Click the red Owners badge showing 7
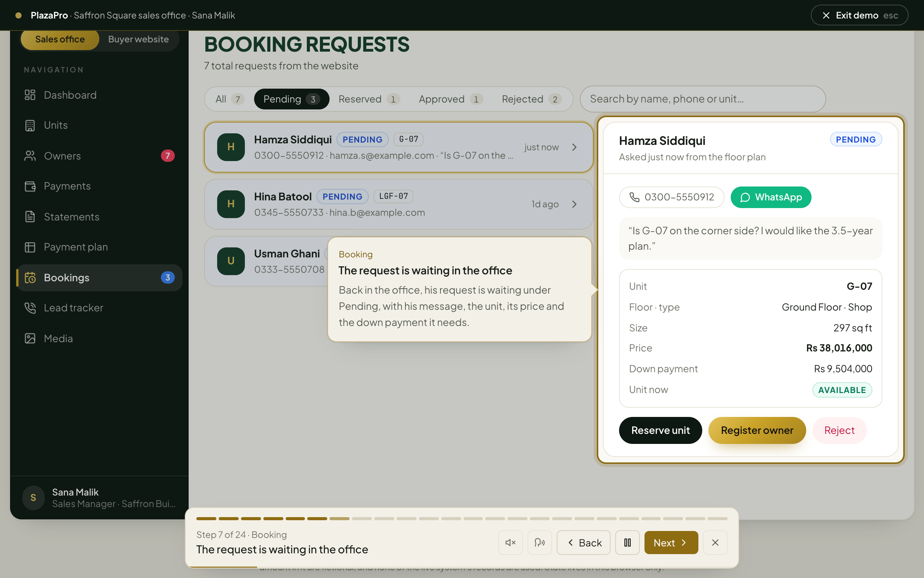This screenshot has width=924, height=578. (167, 156)
